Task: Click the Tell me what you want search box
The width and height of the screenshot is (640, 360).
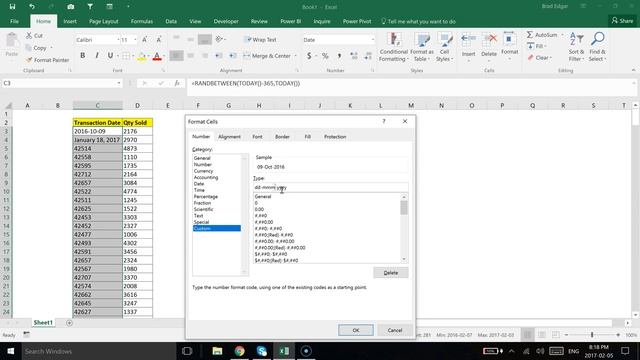Action: [x=418, y=21]
